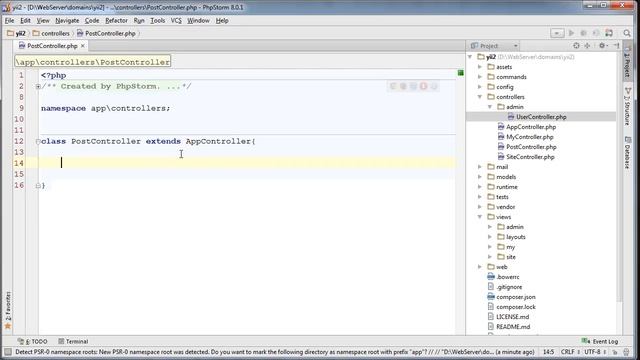Expand the folded doc comment on line 2
This screenshot has width=640, height=360.
coord(38,87)
